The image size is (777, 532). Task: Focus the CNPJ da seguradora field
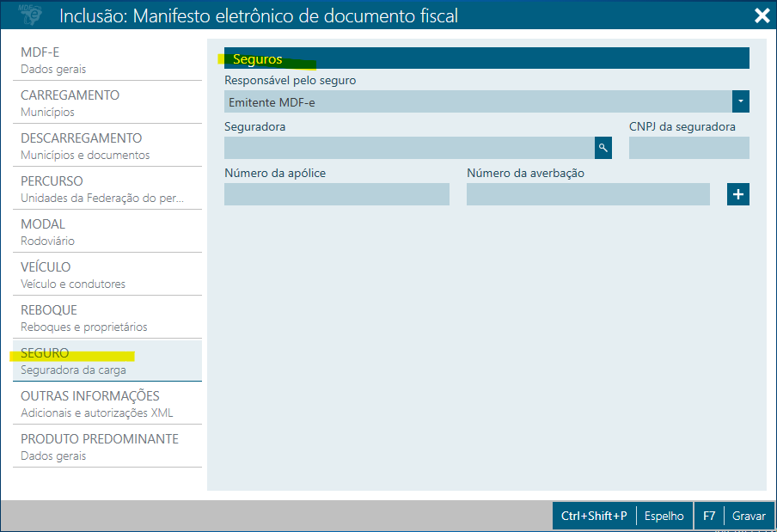688,148
